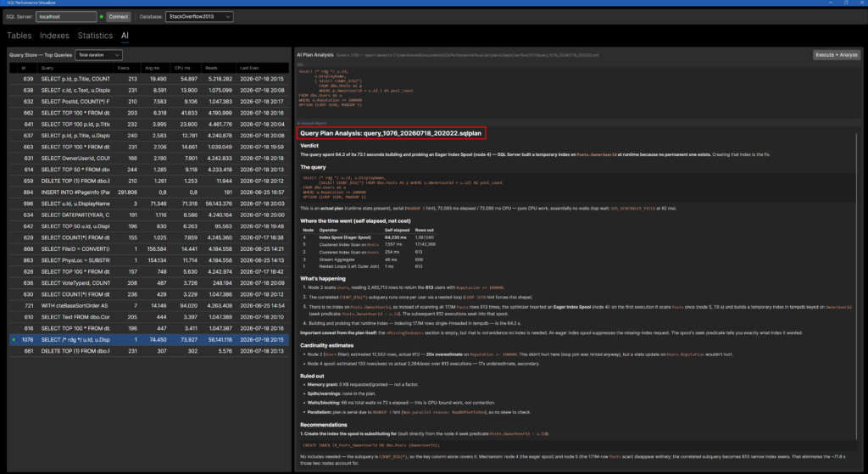The height and width of the screenshot is (474, 868).
Task: Select the INSERT INTO #PageInfo row 894
Action: [149, 192]
